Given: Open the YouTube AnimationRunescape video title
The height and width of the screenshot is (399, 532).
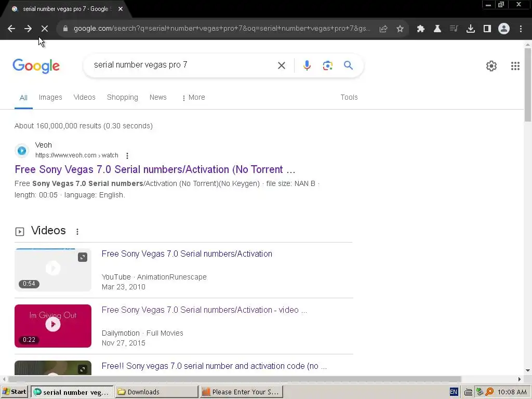Looking at the screenshot, I should 187,254.
